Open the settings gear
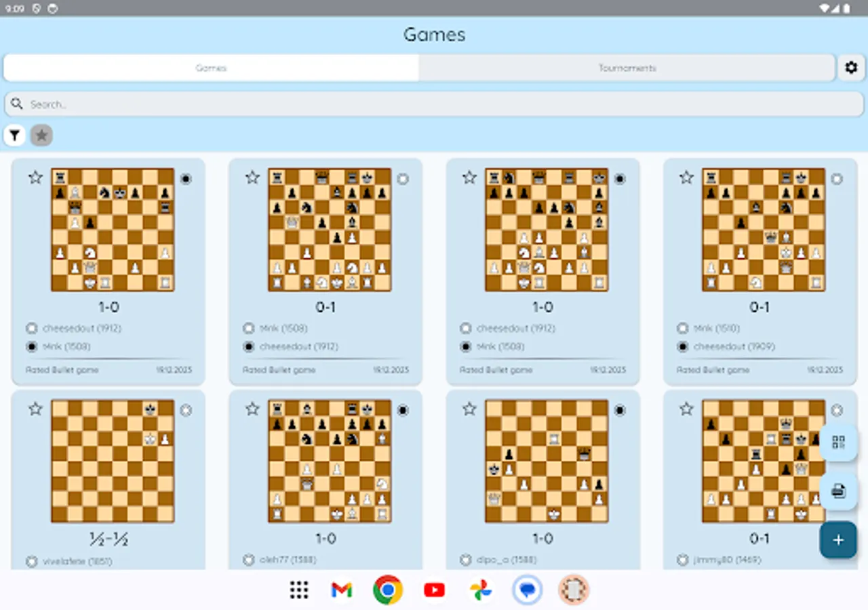The image size is (868, 610). coord(851,68)
